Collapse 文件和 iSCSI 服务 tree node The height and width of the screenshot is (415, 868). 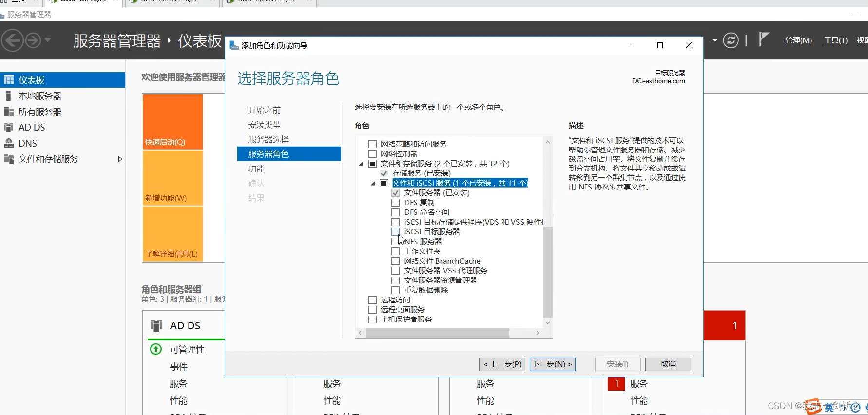[x=373, y=184]
